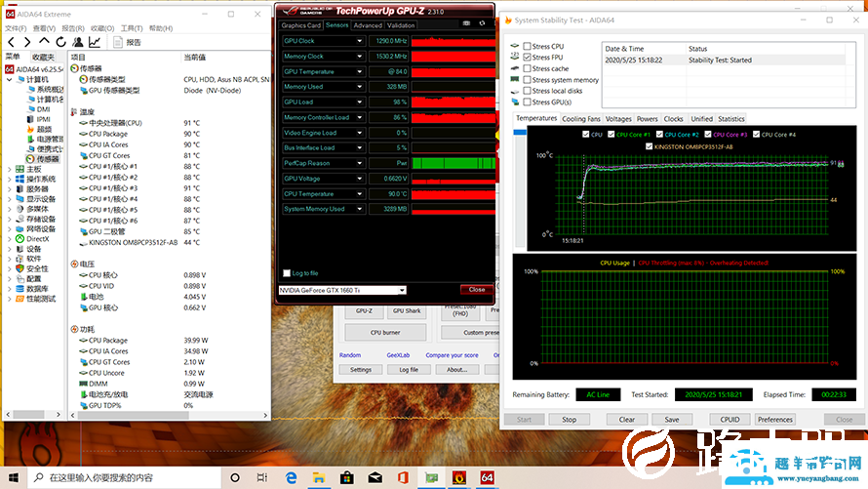Open Statistics tab in stability test
868x489 pixels.
(x=731, y=119)
